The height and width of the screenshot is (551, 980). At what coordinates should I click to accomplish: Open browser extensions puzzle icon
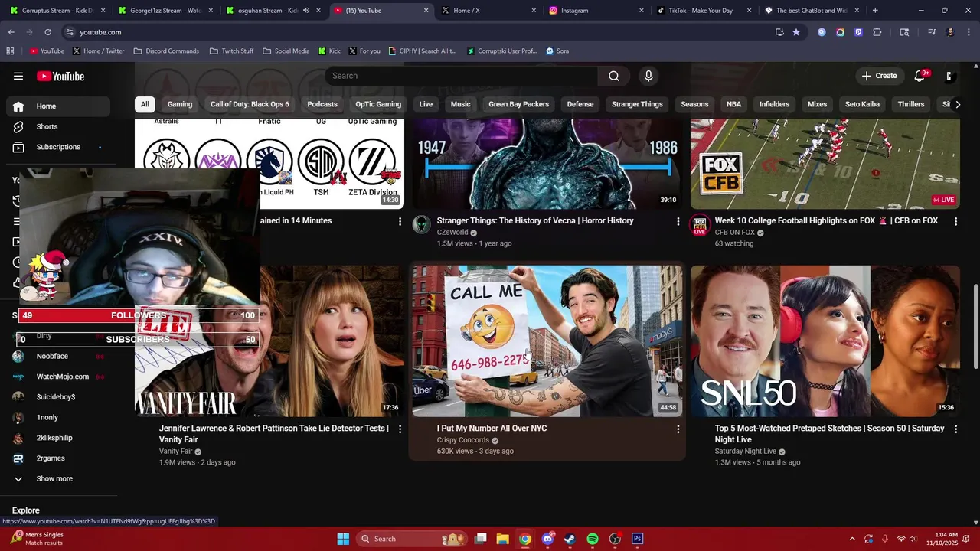[877, 32]
